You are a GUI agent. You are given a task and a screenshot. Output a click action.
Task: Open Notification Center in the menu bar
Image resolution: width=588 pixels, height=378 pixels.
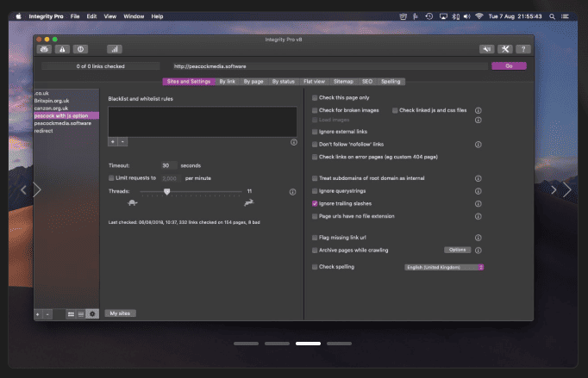coord(565,16)
